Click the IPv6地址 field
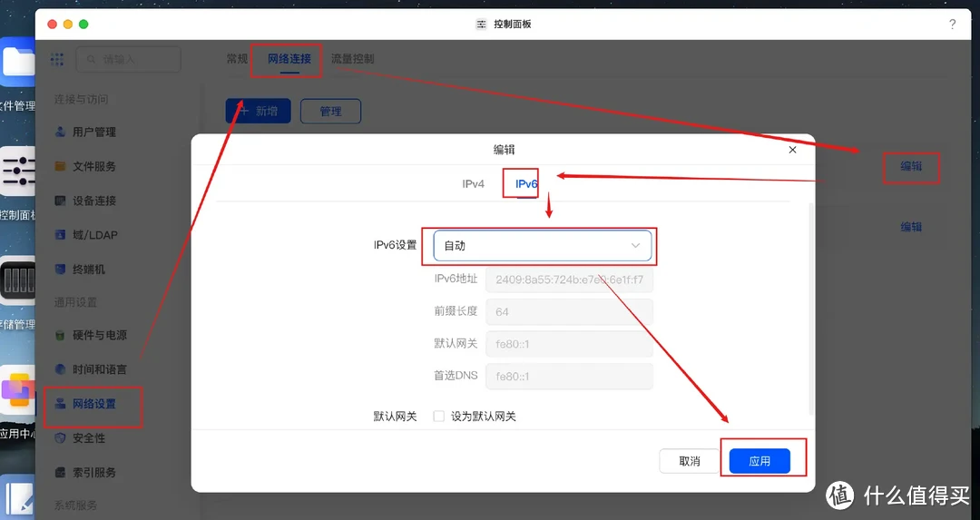 (x=569, y=280)
